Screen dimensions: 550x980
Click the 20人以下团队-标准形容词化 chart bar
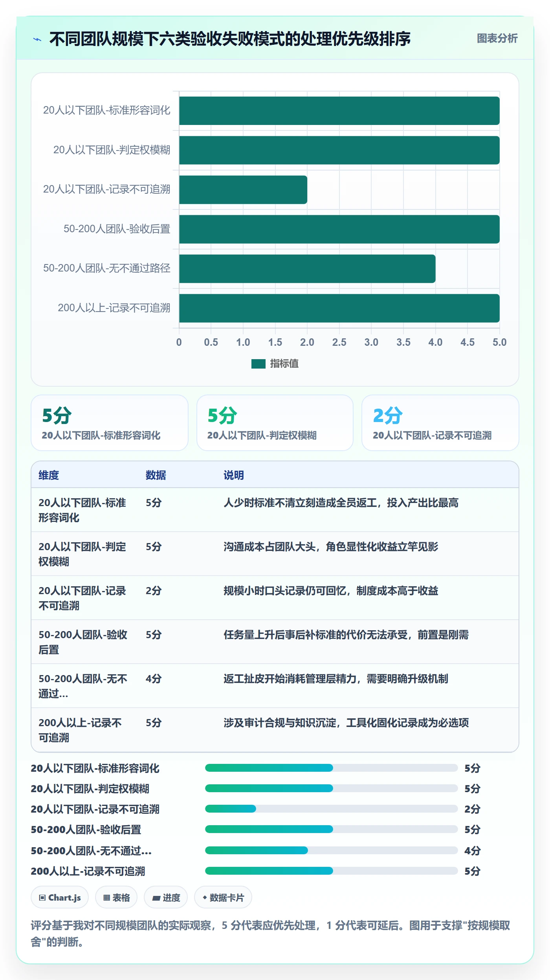pyautogui.click(x=339, y=111)
